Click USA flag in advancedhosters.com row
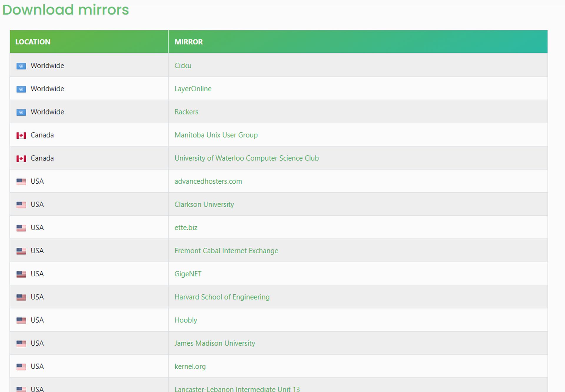This screenshot has width=565, height=392. (21, 182)
